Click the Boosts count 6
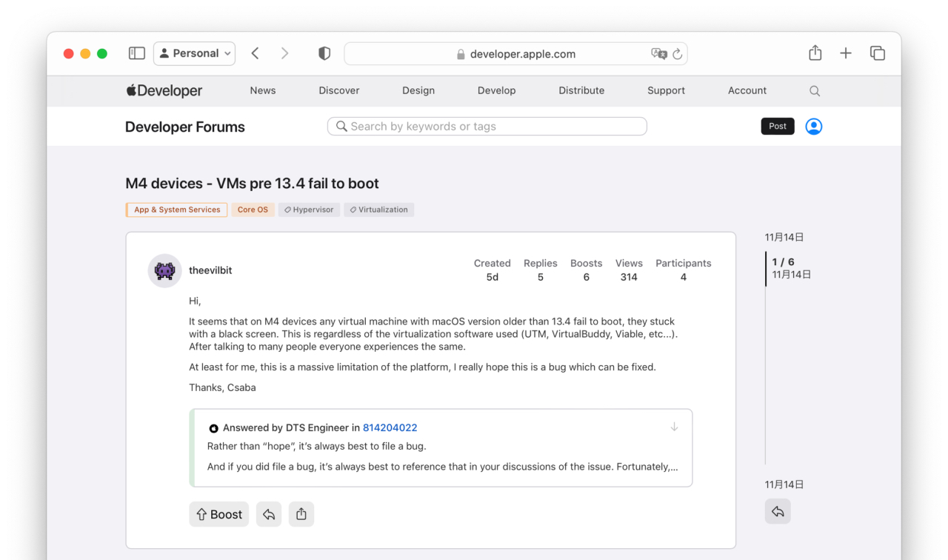 pyautogui.click(x=587, y=277)
